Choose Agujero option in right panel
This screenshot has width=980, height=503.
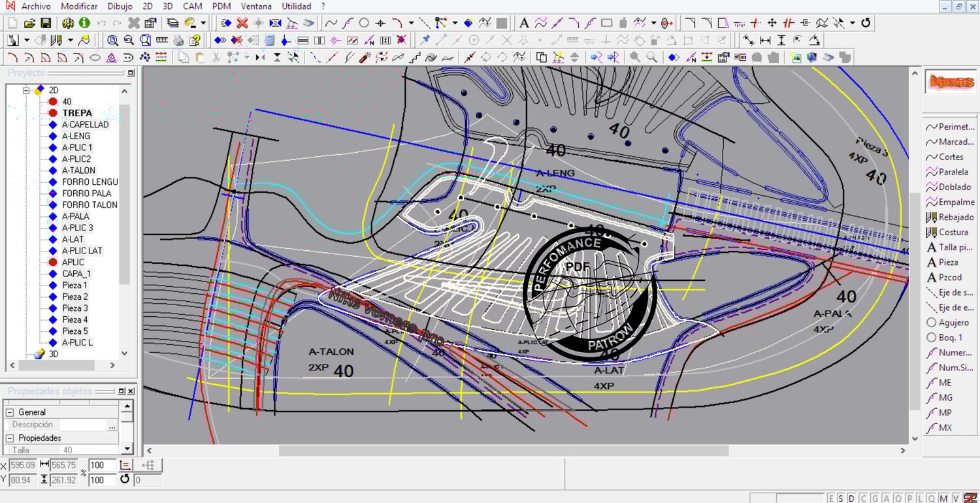948,322
